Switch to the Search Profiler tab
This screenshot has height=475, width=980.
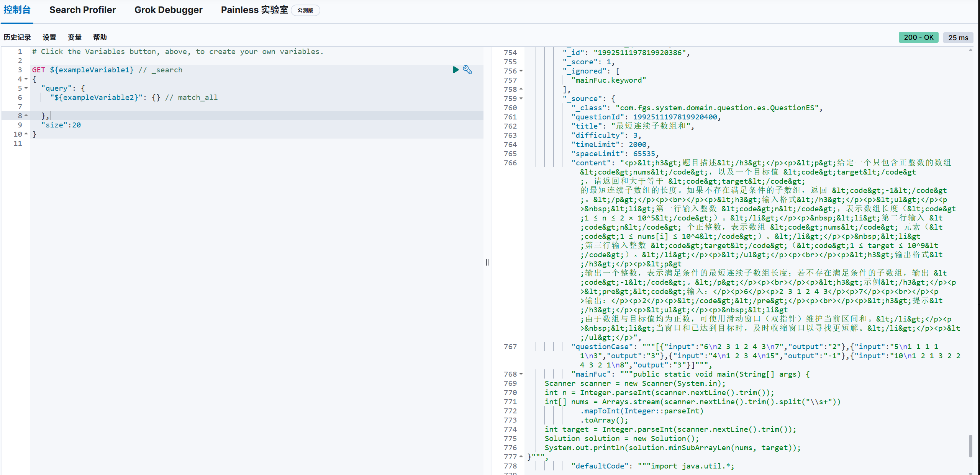82,10
